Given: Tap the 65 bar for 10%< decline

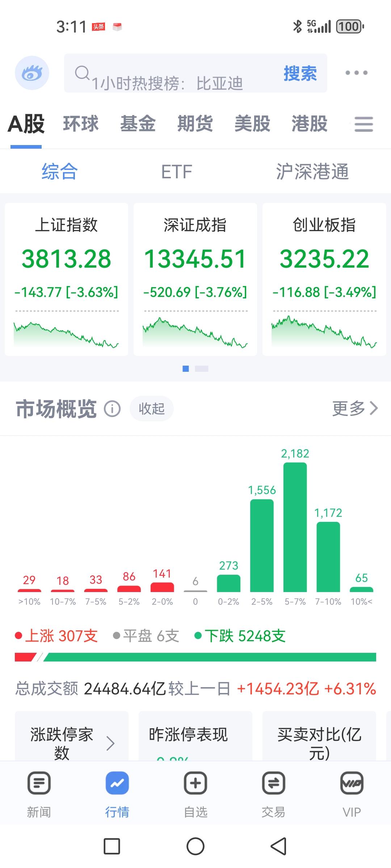Looking at the screenshot, I should (x=361, y=590).
